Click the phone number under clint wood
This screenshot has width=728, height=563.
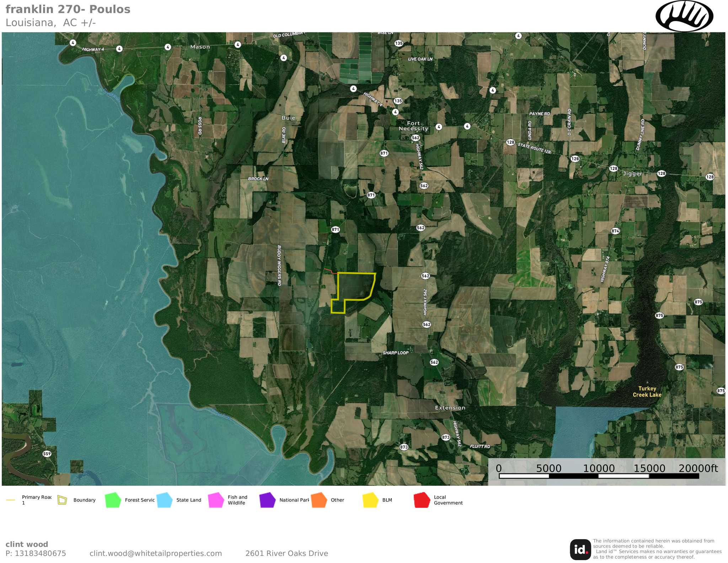36,553
